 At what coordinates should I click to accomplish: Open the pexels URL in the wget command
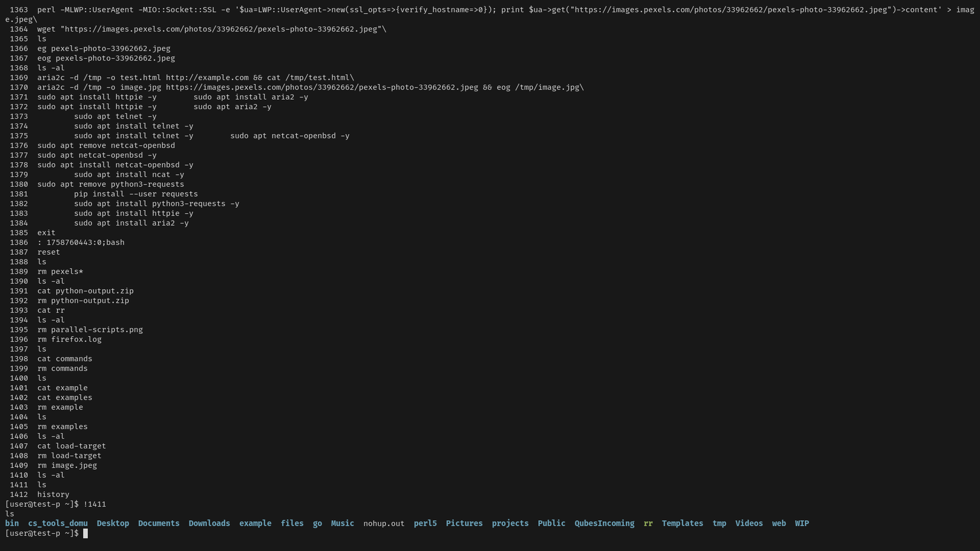(x=220, y=29)
